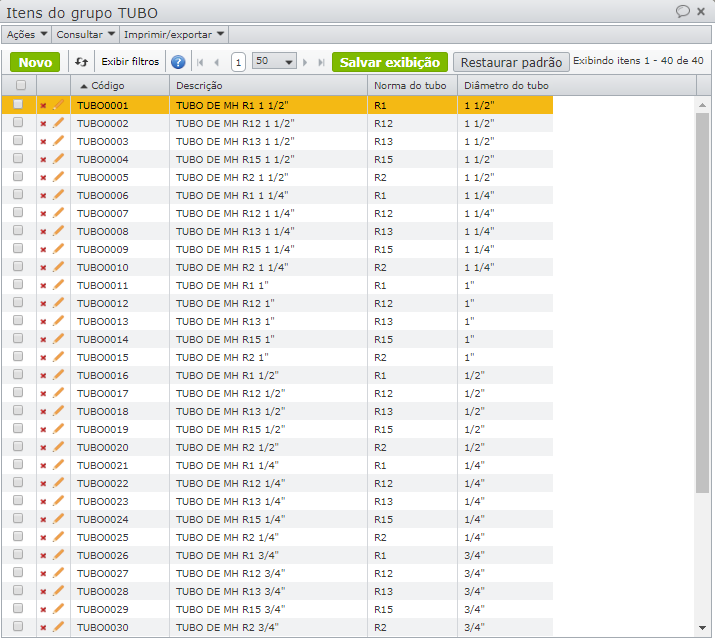This screenshot has width=715, height=638.
Task: Edit TUBO0030 with the pencil icon
Action: coord(58,627)
